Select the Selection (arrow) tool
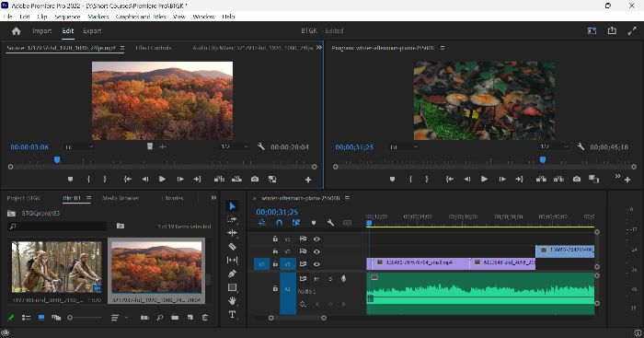The width and height of the screenshot is (644, 338). [x=233, y=206]
